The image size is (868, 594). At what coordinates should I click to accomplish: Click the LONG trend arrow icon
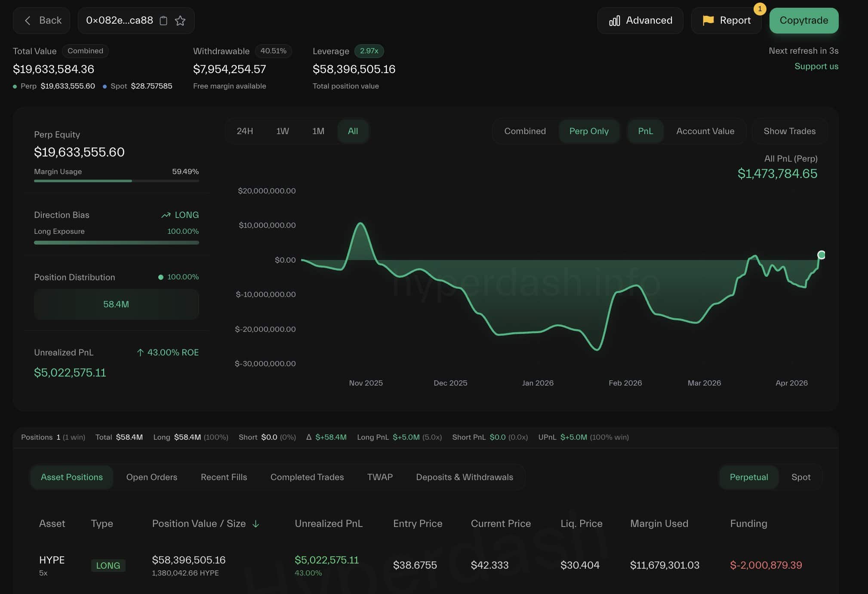tap(166, 215)
